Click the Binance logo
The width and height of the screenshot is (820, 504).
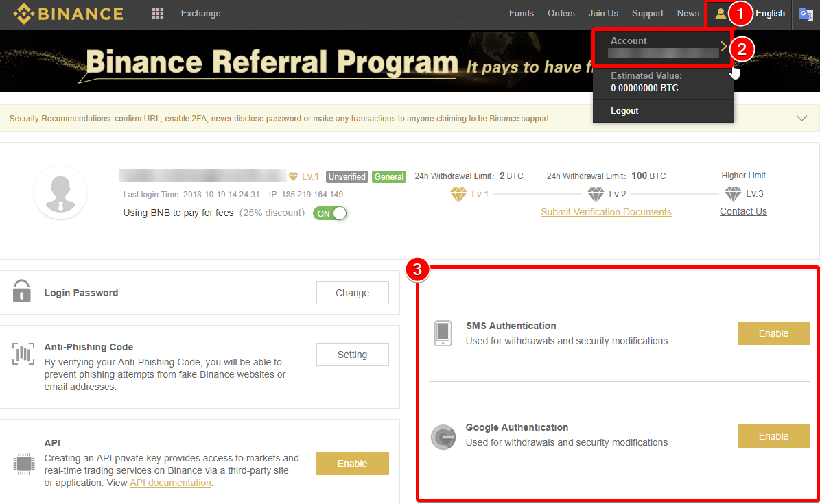click(x=69, y=14)
